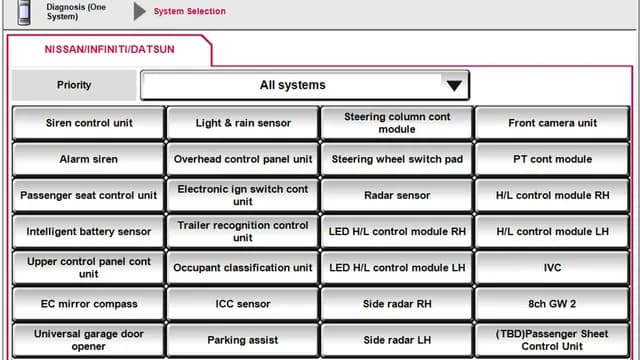Select Alarm siren system
The width and height of the screenshot is (640, 360).
[x=89, y=159]
